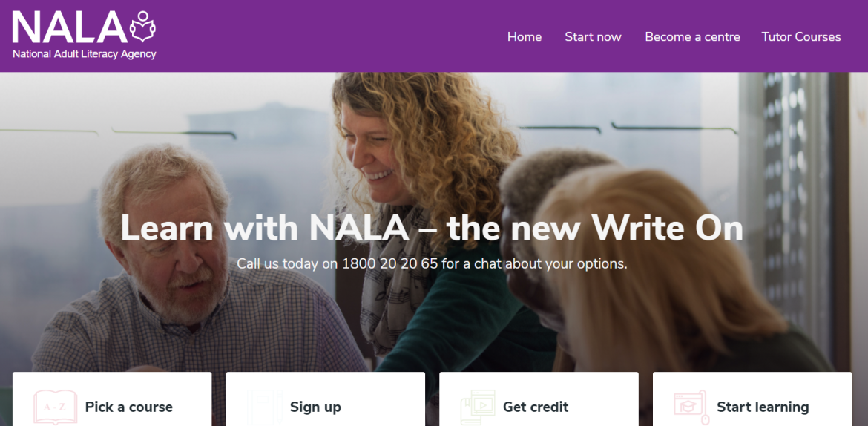Select the Pick a course card label
868x426 pixels.
tap(129, 407)
